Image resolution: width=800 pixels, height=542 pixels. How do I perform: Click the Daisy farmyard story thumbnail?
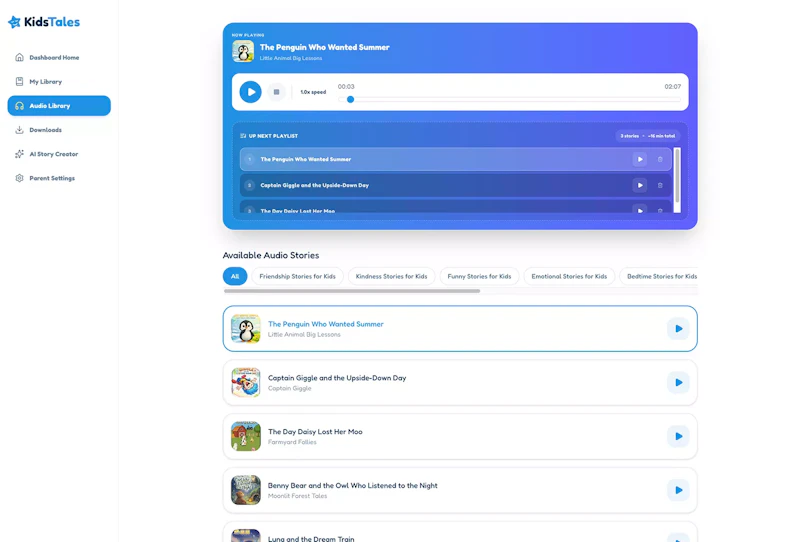point(245,436)
